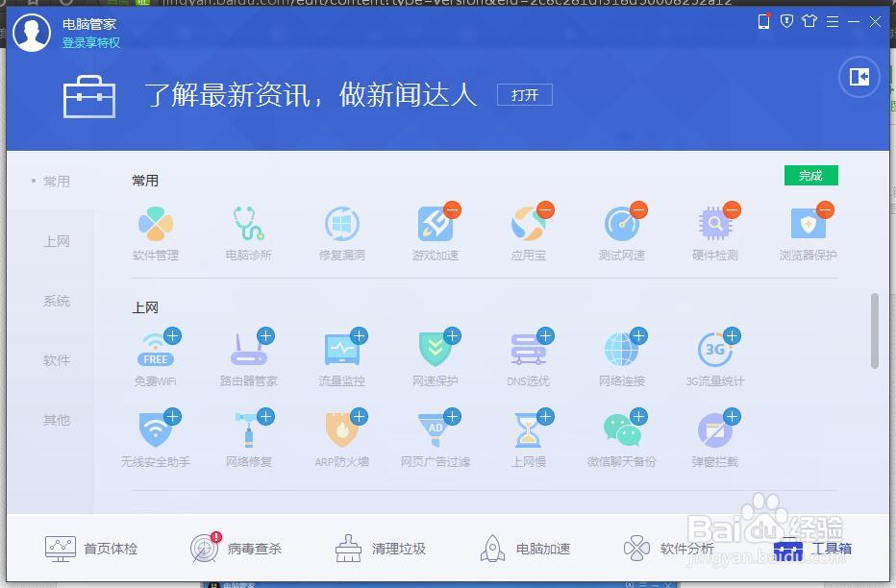Switch to the 系统 sidebar tab
Viewport: 896px width, 588px height.
(55, 301)
